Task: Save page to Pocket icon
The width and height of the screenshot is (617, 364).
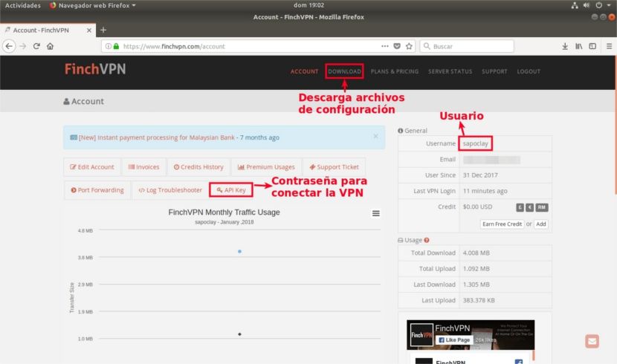Action: click(x=397, y=46)
